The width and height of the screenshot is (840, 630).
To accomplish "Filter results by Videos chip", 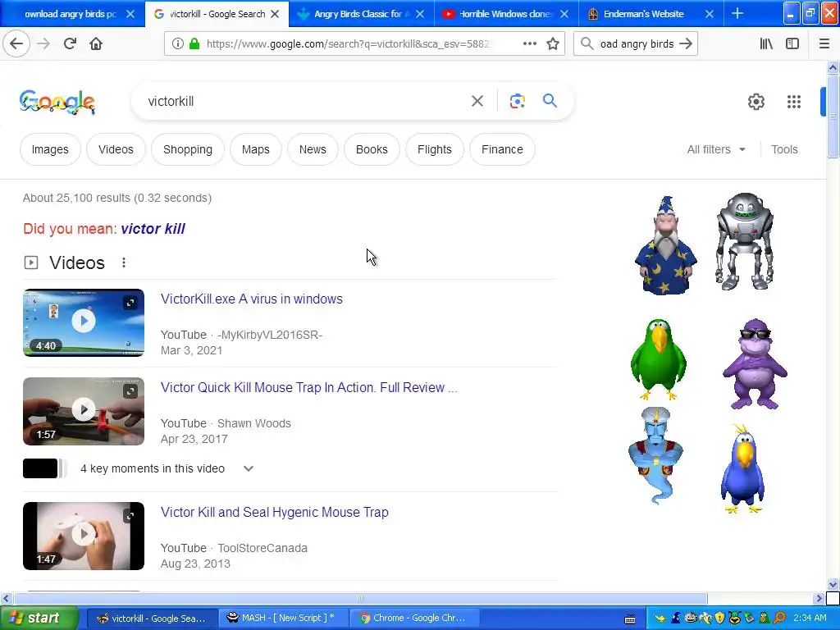I will [x=116, y=149].
